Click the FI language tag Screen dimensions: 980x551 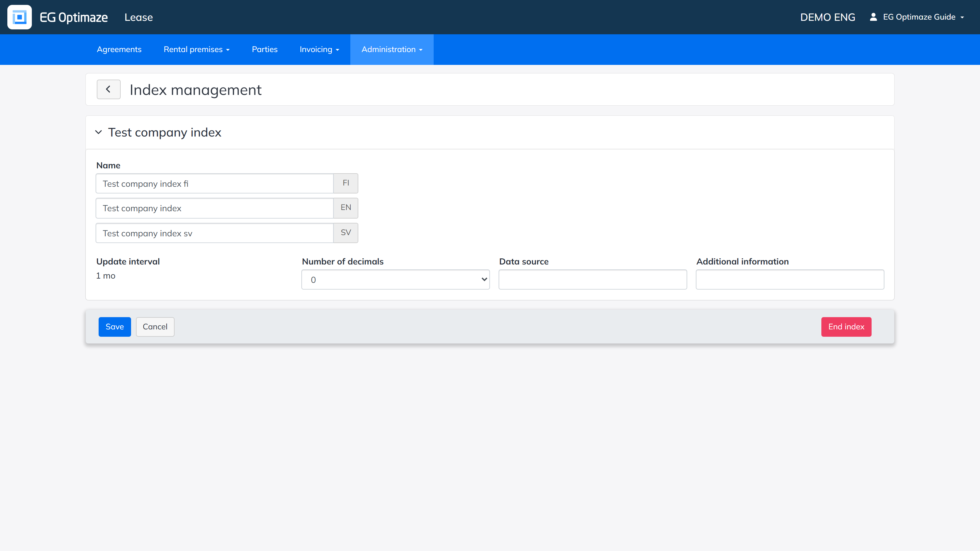point(346,183)
